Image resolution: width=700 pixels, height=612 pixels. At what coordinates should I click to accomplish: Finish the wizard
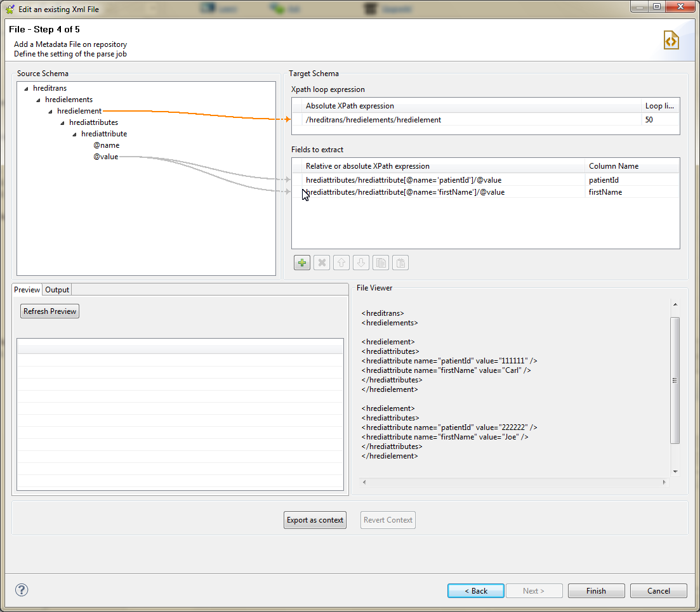pos(595,590)
